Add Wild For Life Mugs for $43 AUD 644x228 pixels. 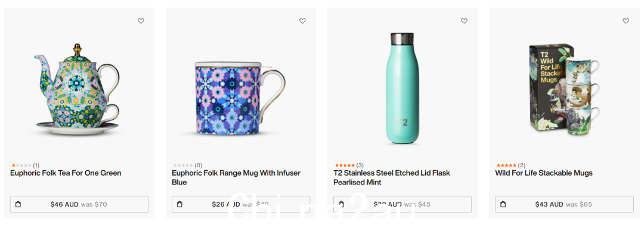tap(564, 204)
